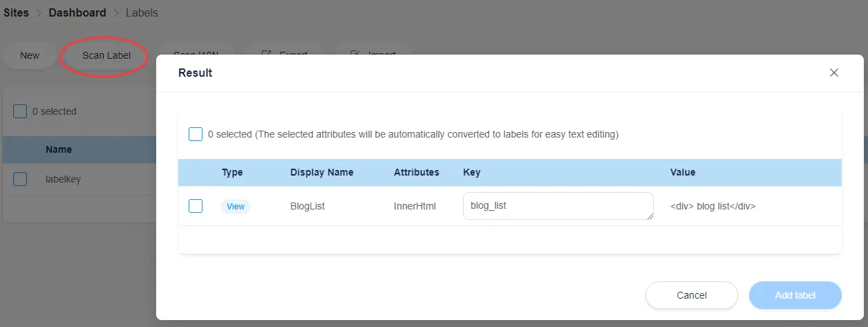Close the Result dialog with X
The width and height of the screenshot is (868, 327).
[834, 73]
